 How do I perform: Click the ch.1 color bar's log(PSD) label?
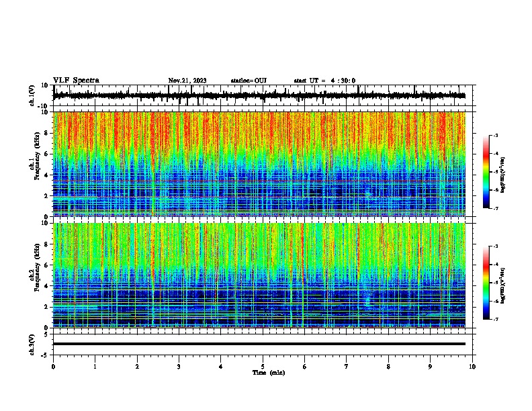tap(502, 175)
